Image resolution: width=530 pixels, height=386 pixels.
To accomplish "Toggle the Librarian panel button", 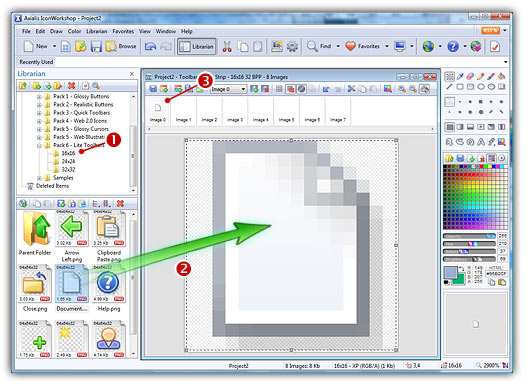I will click(x=196, y=46).
